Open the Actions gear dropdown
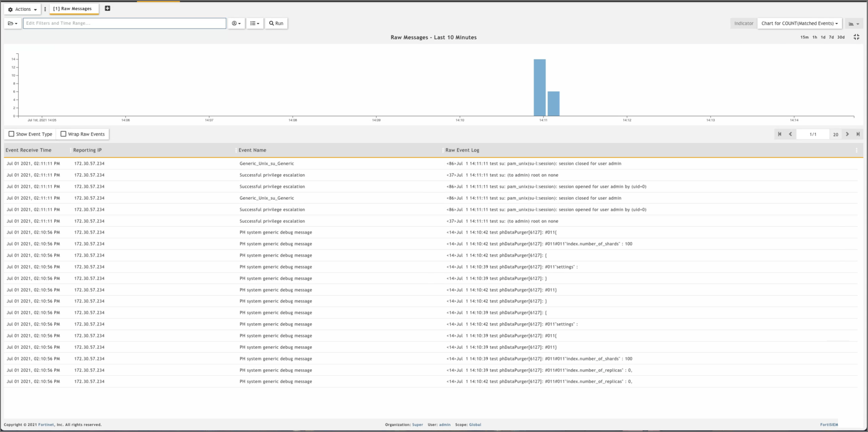The width and height of the screenshot is (868, 432). coord(22,9)
